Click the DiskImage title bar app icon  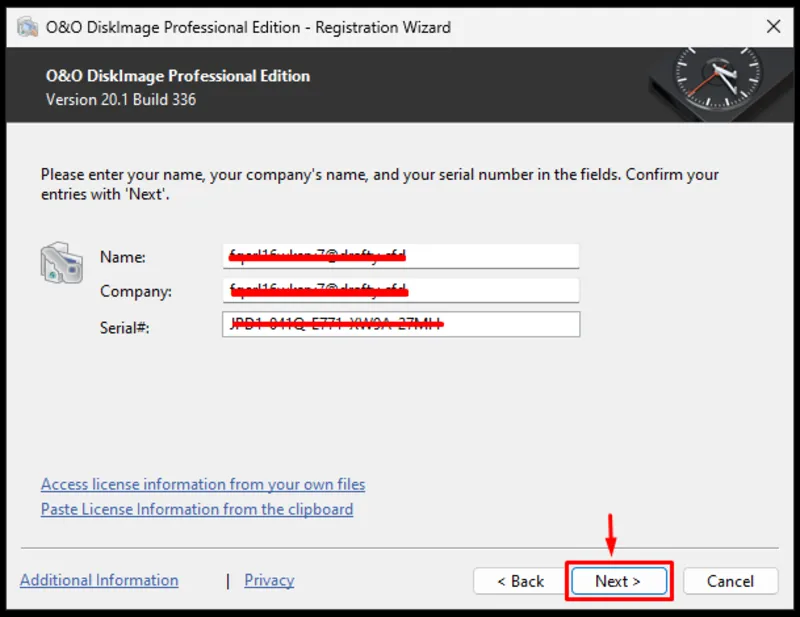pyautogui.click(x=27, y=27)
